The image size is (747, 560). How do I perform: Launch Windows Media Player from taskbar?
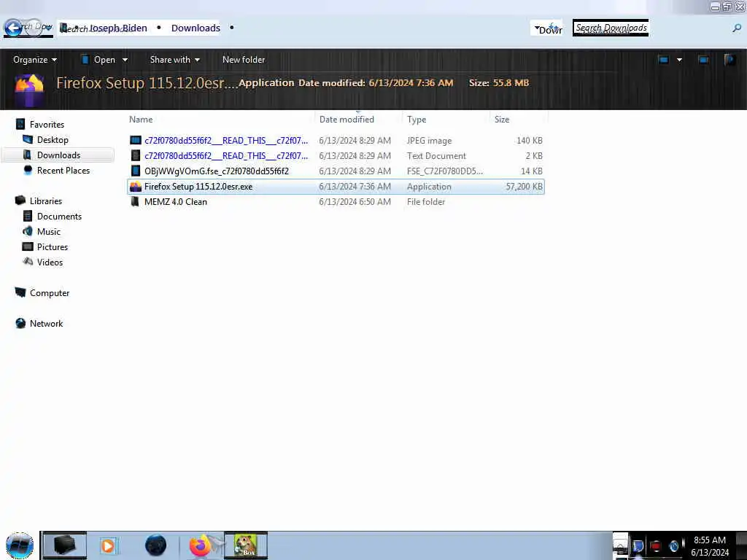pos(108,545)
